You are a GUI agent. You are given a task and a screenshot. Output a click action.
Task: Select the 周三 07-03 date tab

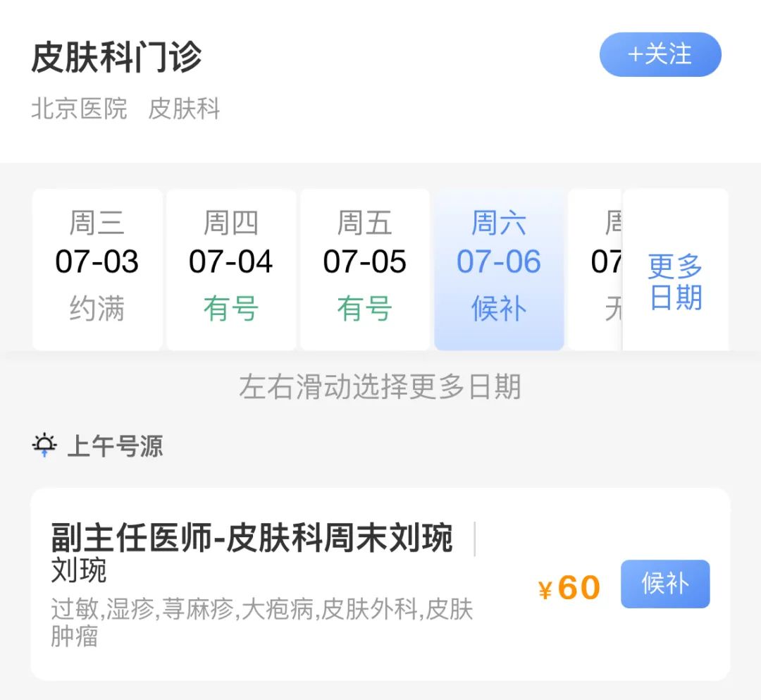coord(97,269)
